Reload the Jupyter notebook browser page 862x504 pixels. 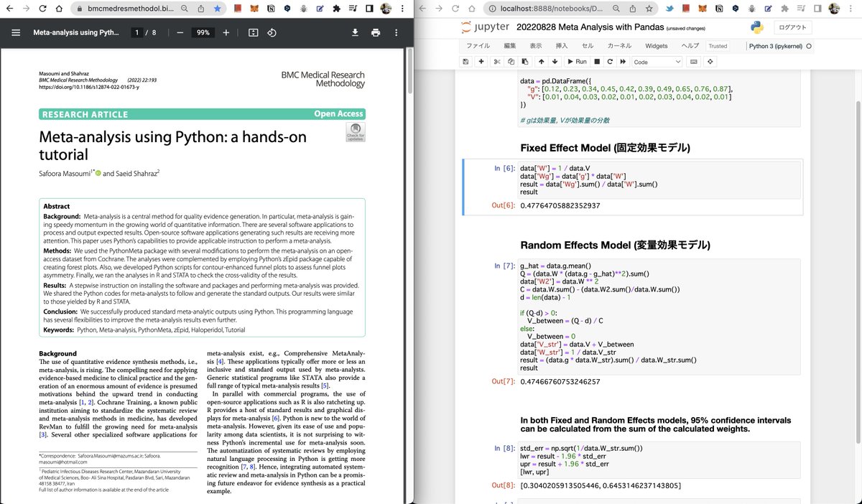point(455,9)
